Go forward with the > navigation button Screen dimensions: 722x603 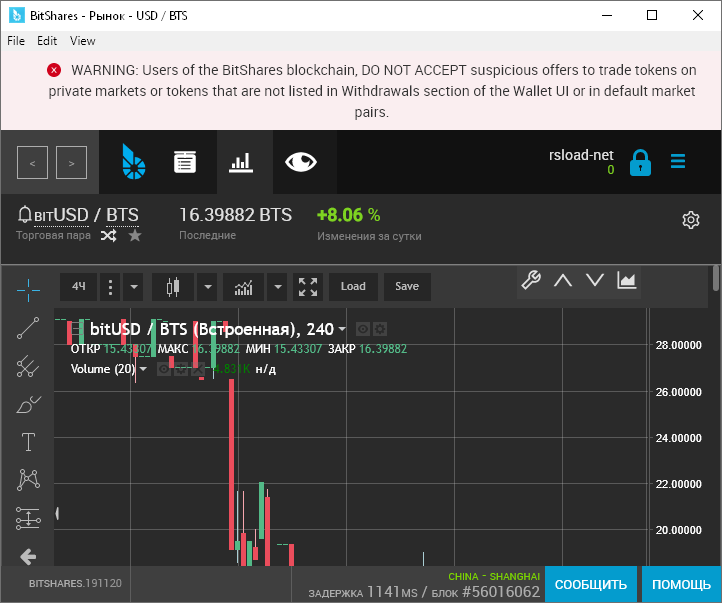point(71,162)
